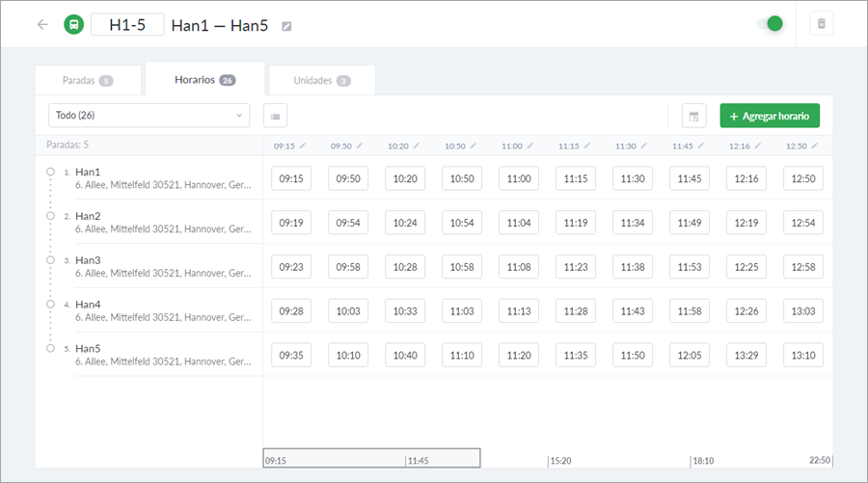Click the H1-5 route name field
This screenshot has width=868, height=483.
(x=126, y=24)
